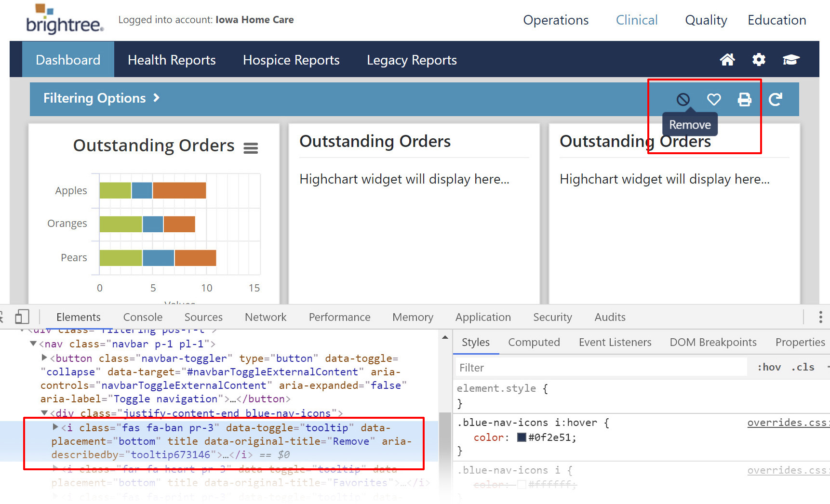
Task: Select the Properties pane tab
Action: [x=800, y=342]
